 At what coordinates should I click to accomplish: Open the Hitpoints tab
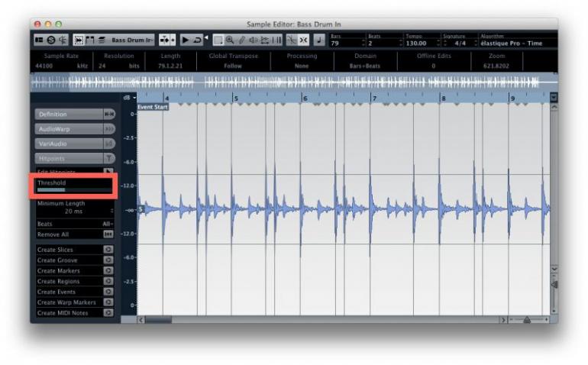(69, 158)
